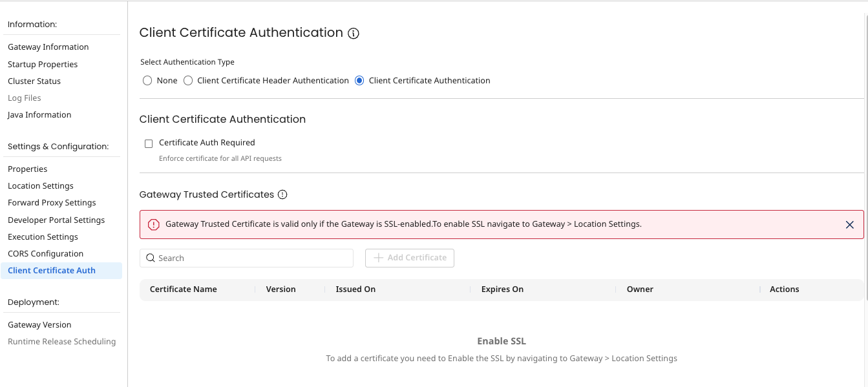Viewport: 868px width, 387px height.
Task: Select the Client Certificate Auth sidebar entry
Action: pos(51,270)
